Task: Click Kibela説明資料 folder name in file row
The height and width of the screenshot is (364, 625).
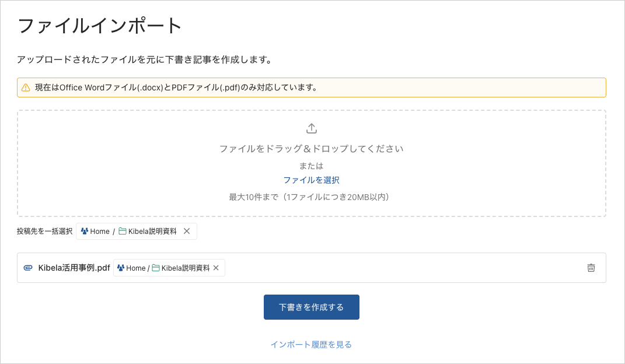Action: click(186, 268)
